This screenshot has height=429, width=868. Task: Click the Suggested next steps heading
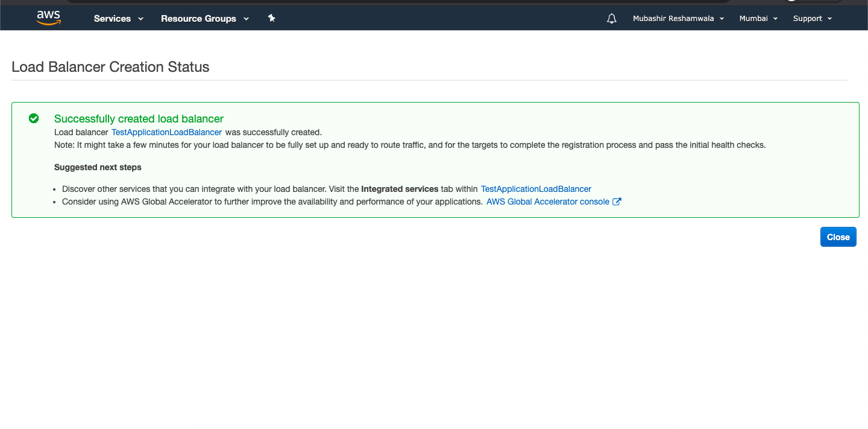98,167
